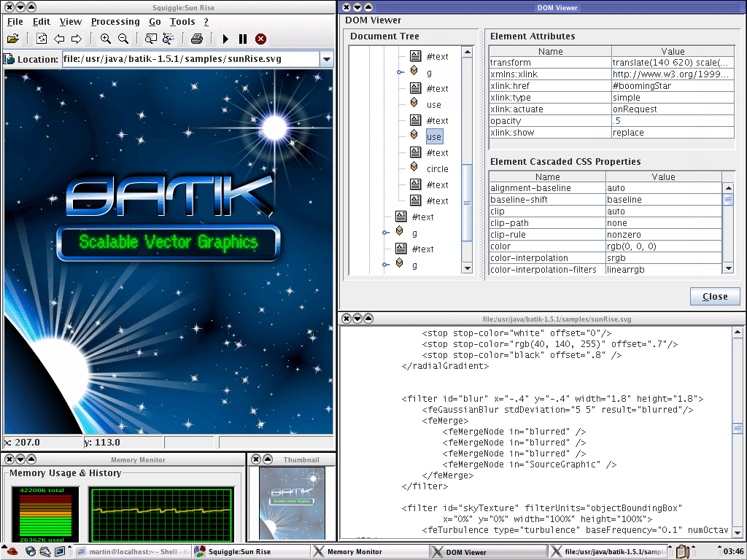Click the Play animation button

pyautogui.click(x=226, y=39)
